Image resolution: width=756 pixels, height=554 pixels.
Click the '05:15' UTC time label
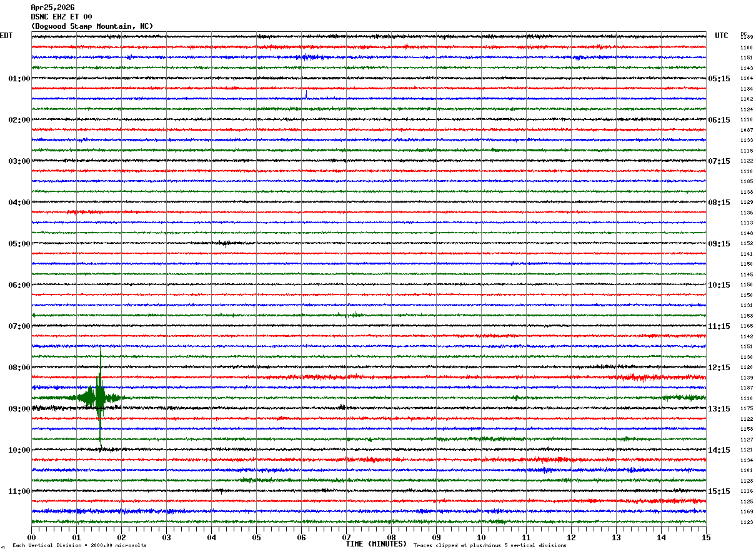click(x=719, y=79)
